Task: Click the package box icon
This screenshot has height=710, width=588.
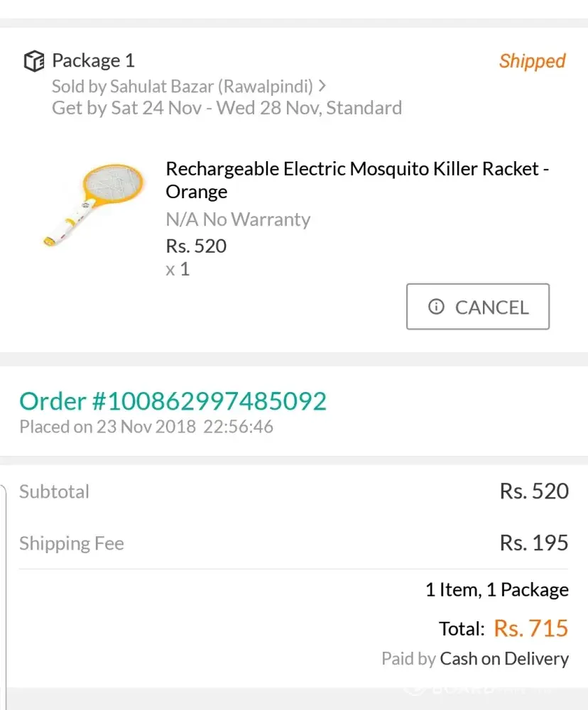Action: tap(34, 61)
